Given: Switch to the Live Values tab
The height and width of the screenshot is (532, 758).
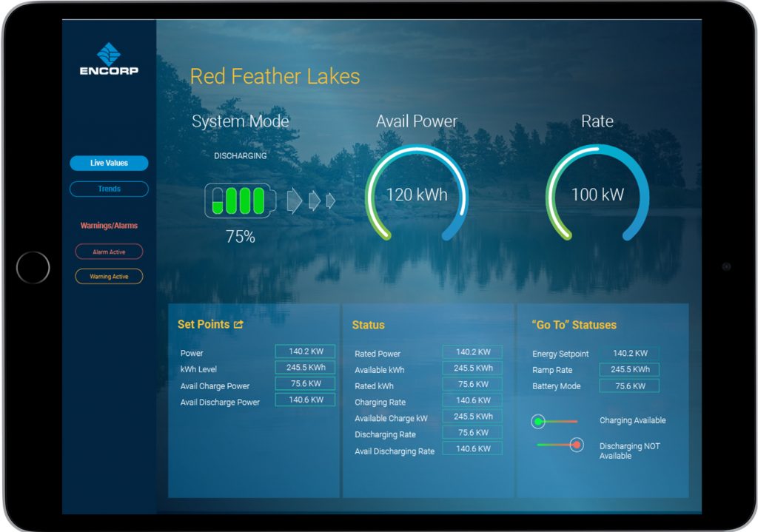Looking at the screenshot, I should pyautogui.click(x=109, y=163).
